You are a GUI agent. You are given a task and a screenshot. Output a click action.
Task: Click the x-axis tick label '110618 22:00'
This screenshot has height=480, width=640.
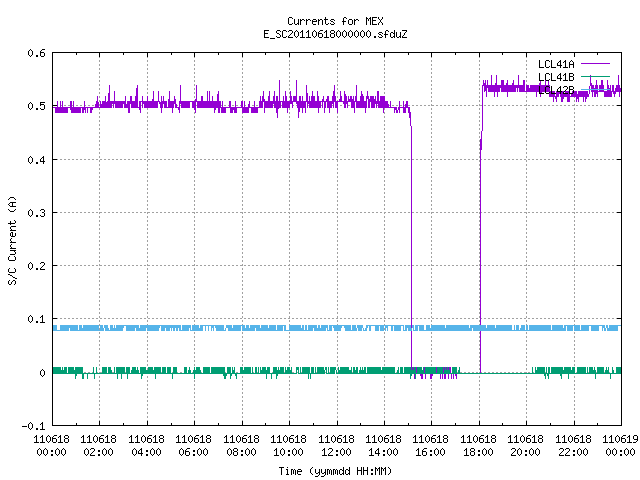pyautogui.click(x=573, y=446)
